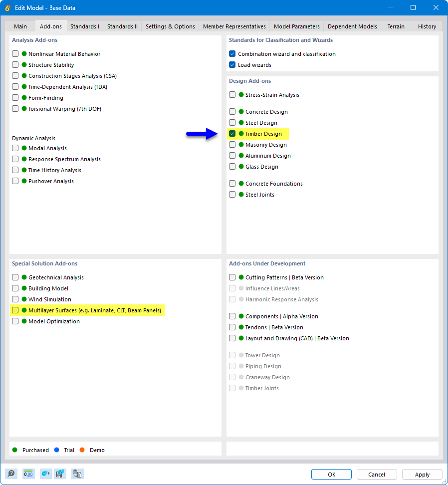Disable the Timber Design add-on
This screenshot has height=485, width=448.
point(232,133)
